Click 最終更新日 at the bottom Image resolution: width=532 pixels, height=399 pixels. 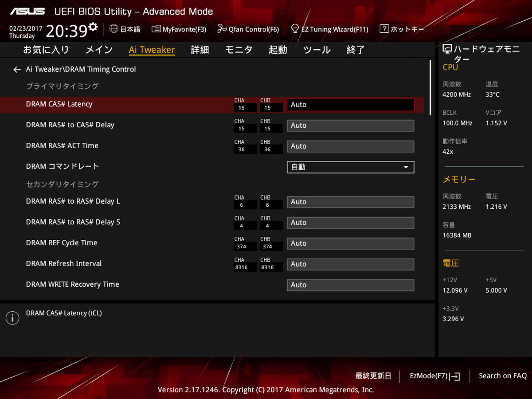373,376
